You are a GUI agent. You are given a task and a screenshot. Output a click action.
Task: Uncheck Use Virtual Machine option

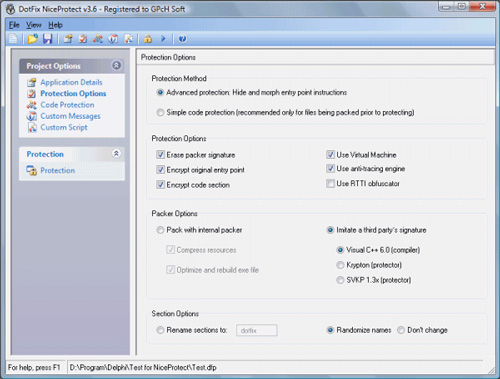pyautogui.click(x=330, y=155)
